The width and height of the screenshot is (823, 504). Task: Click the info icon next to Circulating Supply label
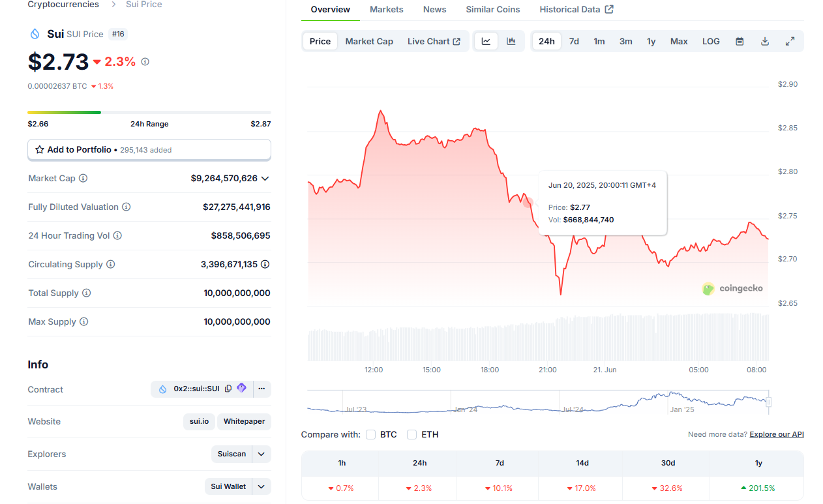[111, 264]
